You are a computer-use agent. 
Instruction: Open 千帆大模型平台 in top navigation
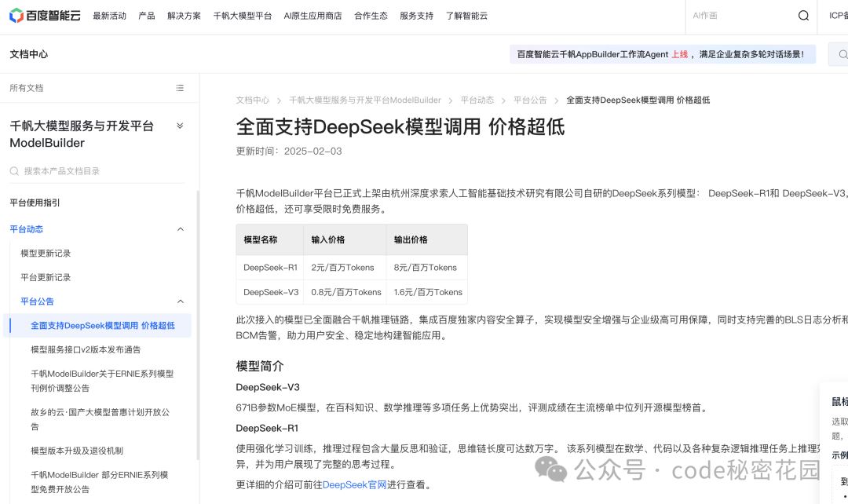tap(243, 16)
